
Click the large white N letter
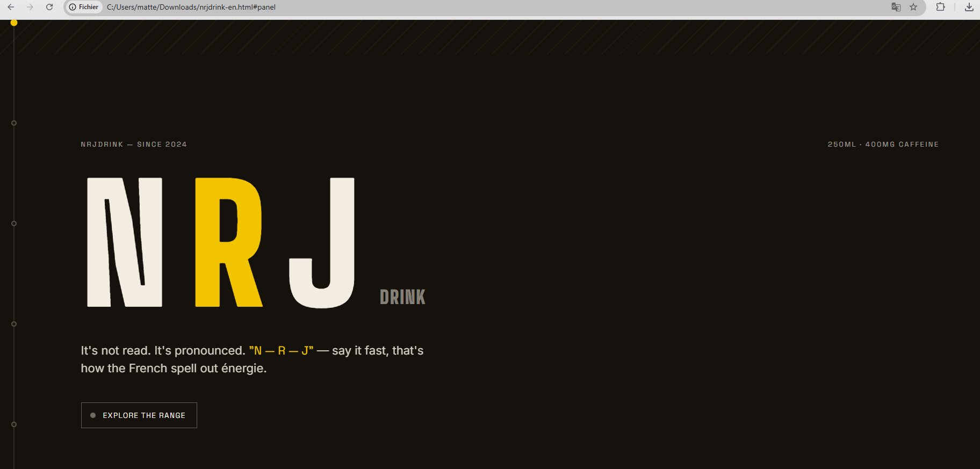pyautogui.click(x=125, y=242)
